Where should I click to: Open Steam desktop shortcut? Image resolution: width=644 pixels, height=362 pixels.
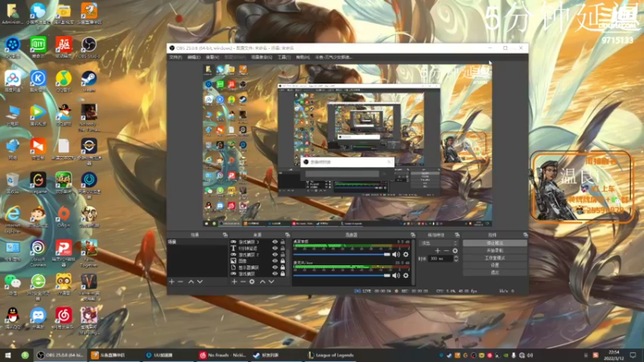(x=89, y=81)
